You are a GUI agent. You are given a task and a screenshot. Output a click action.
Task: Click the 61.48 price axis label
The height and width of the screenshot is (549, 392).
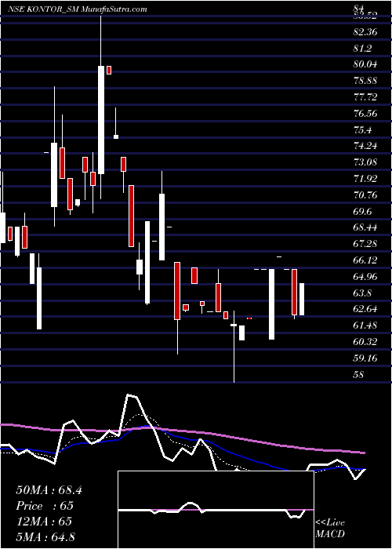pos(365,325)
